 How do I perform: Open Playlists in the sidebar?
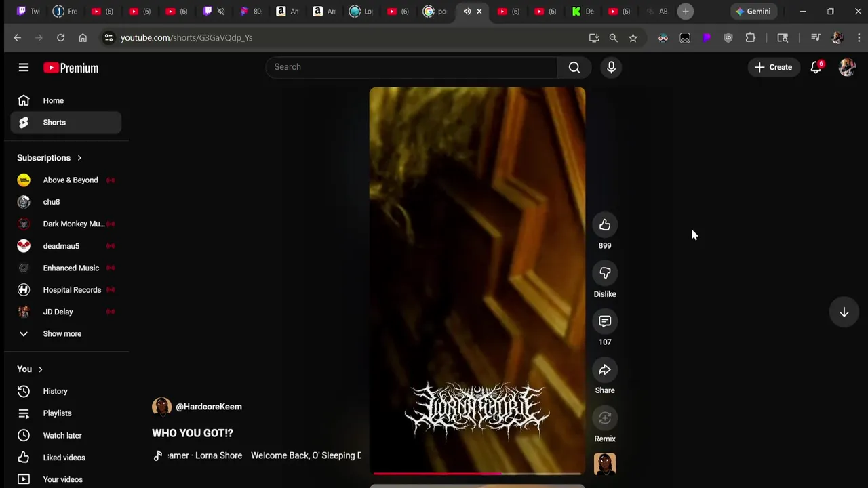(66, 413)
